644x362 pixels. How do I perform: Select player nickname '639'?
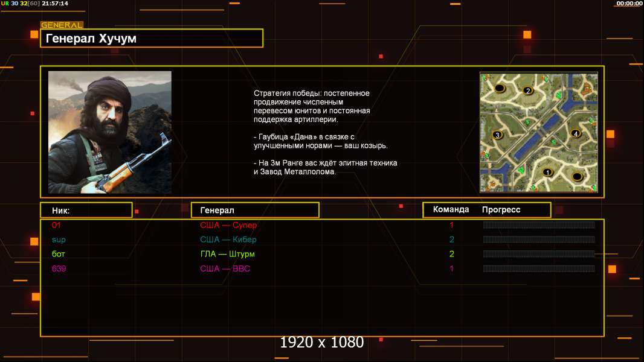59,268
